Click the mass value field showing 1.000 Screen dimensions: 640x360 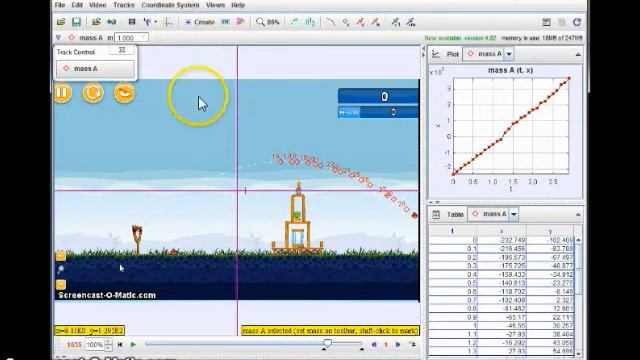pos(131,38)
